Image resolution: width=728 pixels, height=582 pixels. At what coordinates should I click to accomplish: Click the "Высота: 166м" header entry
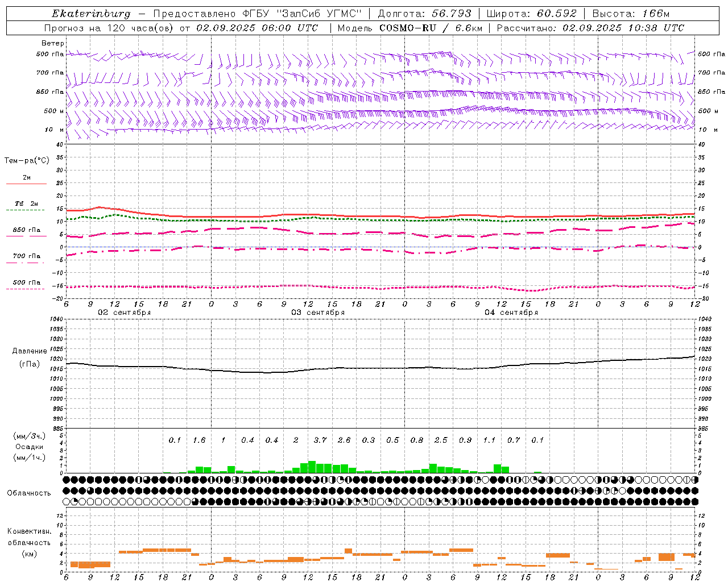tap(631, 14)
